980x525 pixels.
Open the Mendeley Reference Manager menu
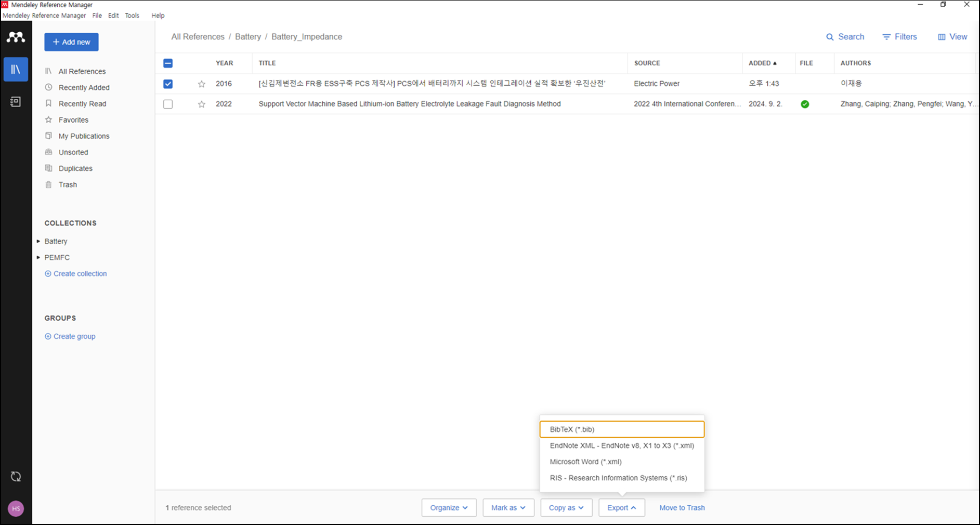click(44, 16)
